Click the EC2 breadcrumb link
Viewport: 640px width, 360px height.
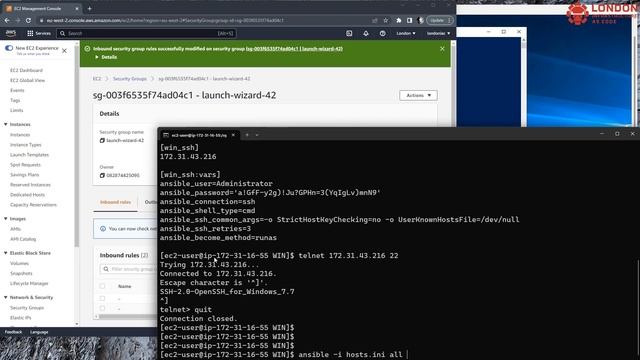click(x=97, y=79)
